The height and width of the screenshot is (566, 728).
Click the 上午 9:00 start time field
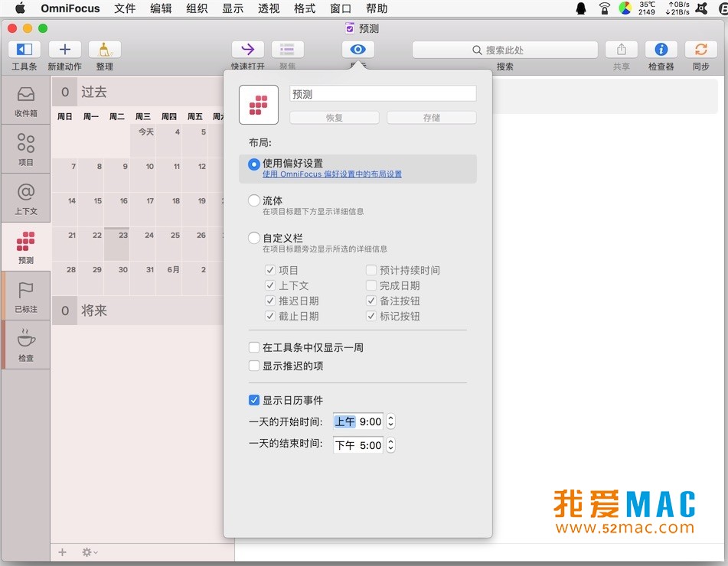coord(358,421)
